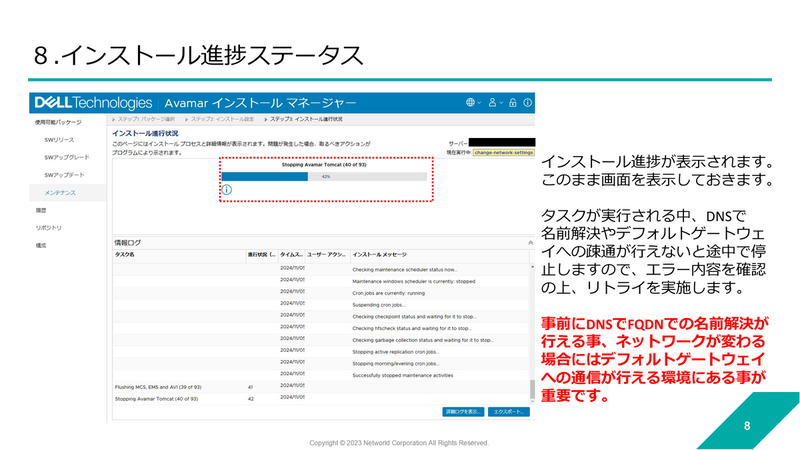
Task: Click the blue info icon under progress bar
Action: click(x=227, y=190)
